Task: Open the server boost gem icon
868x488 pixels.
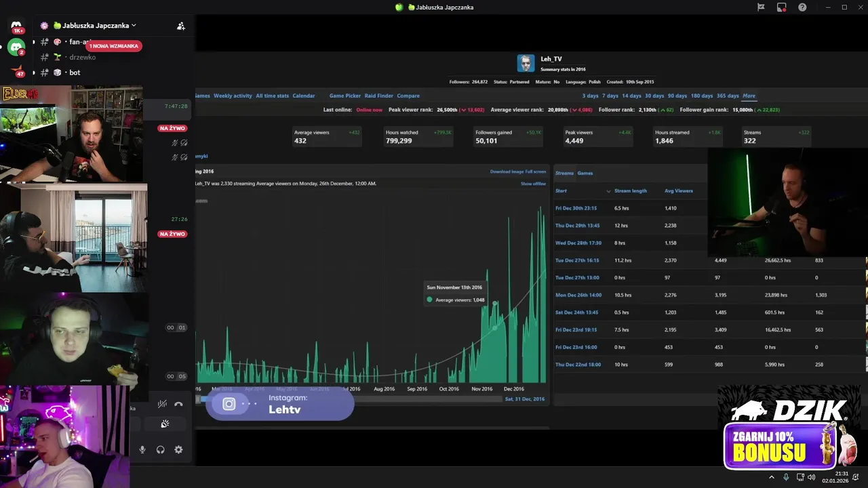Action: [x=44, y=26]
